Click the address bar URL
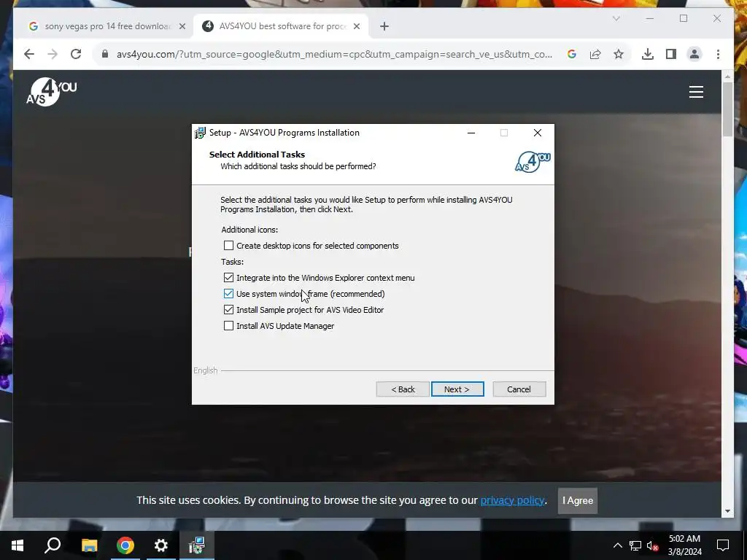The width and height of the screenshot is (747, 560). tap(334, 54)
